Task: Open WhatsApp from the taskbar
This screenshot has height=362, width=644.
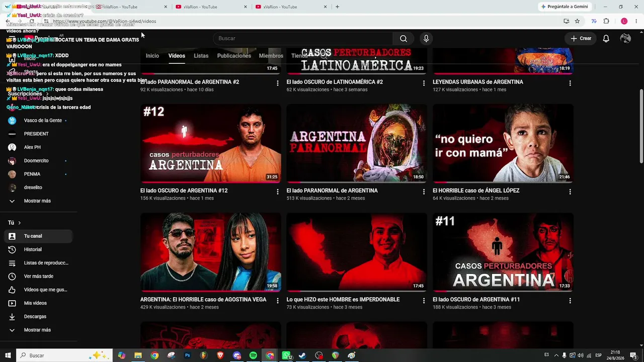Action: (286, 355)
